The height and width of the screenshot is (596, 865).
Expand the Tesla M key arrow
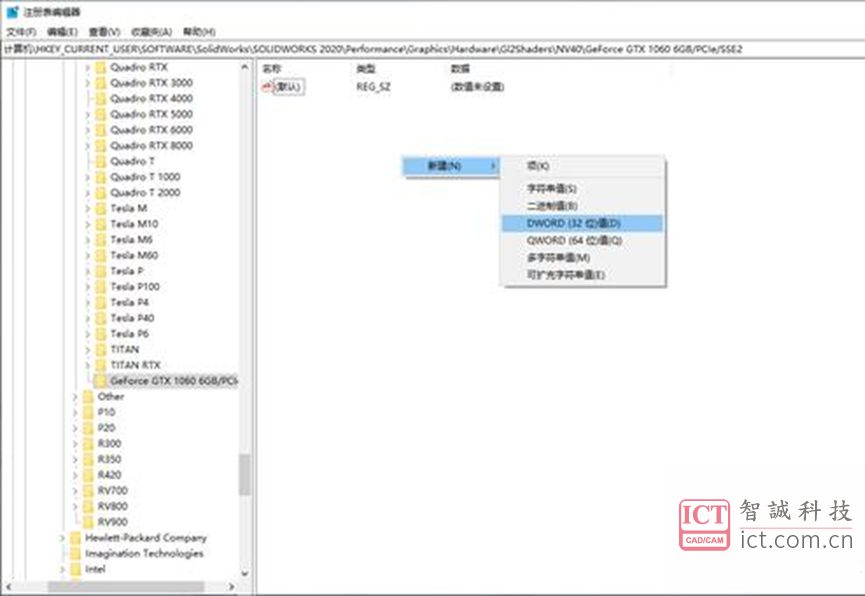point(88,209)
